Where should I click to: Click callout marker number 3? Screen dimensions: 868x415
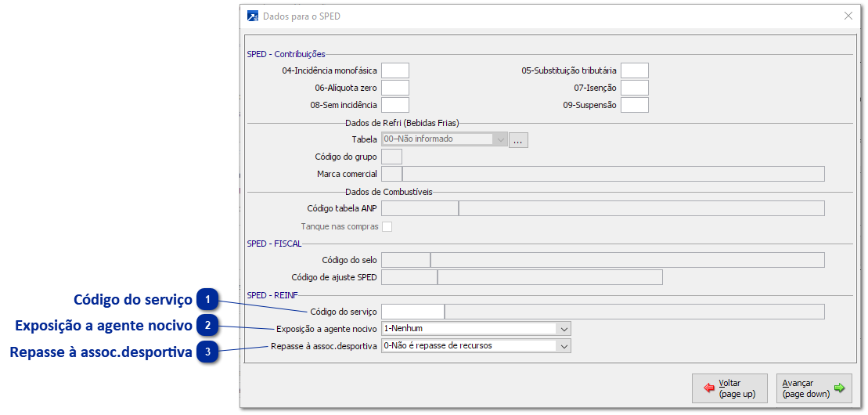tap(207, 352)
